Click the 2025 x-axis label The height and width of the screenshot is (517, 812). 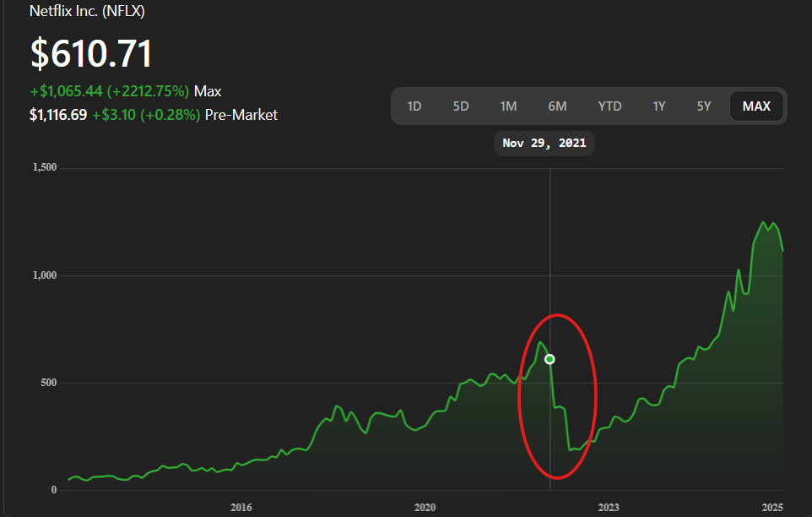[772, 507]
